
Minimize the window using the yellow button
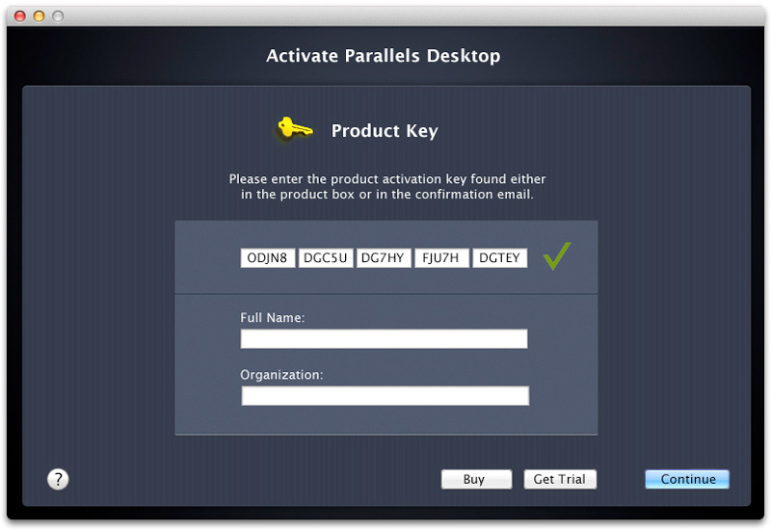[39, 16]
